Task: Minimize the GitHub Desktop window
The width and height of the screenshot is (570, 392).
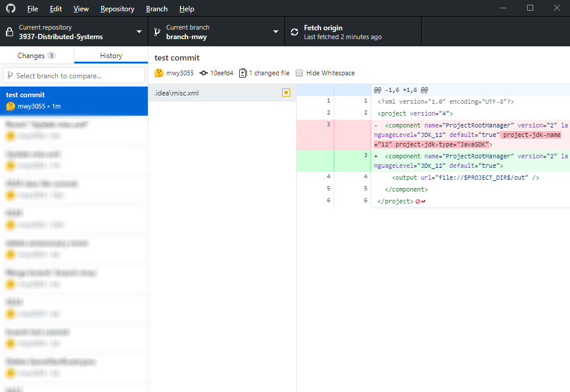Action: click(503, 8)
